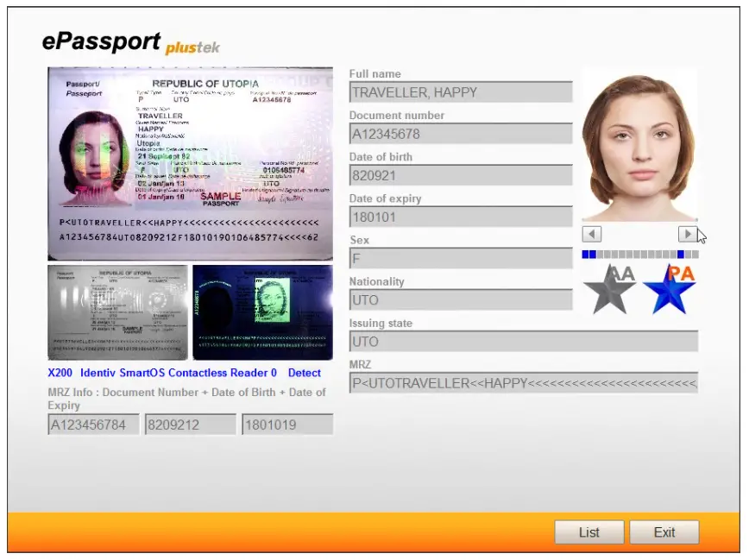Click the MRZ text field
The height and width of the screenshot is (560, 749).
tap(526, 381)
